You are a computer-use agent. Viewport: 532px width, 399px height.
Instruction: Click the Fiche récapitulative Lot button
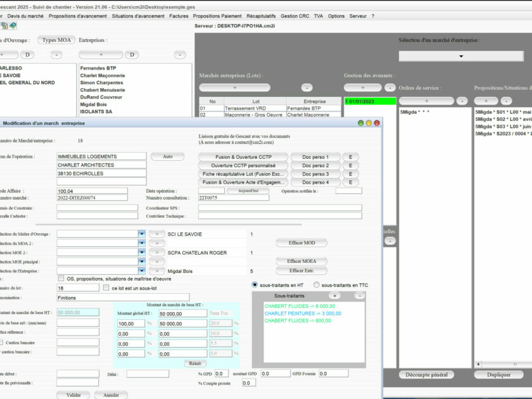243,174
